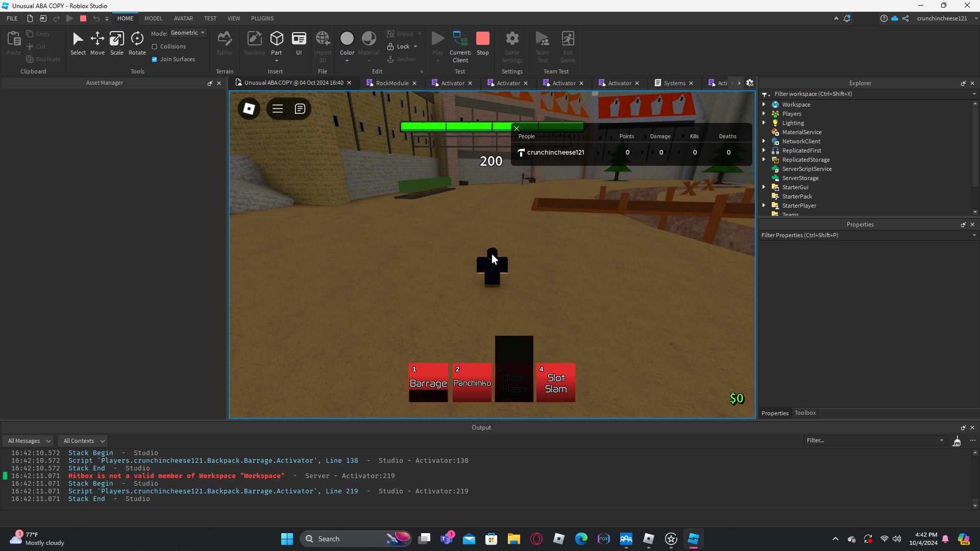The height and width of the screenshot is (551, 980).
Task: Open the Terrain Editor
Action: tap(225, 43)
